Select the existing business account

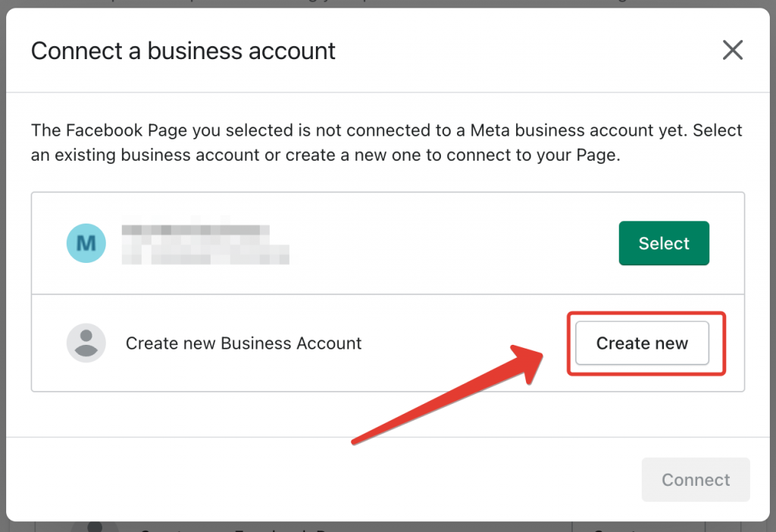664,243
